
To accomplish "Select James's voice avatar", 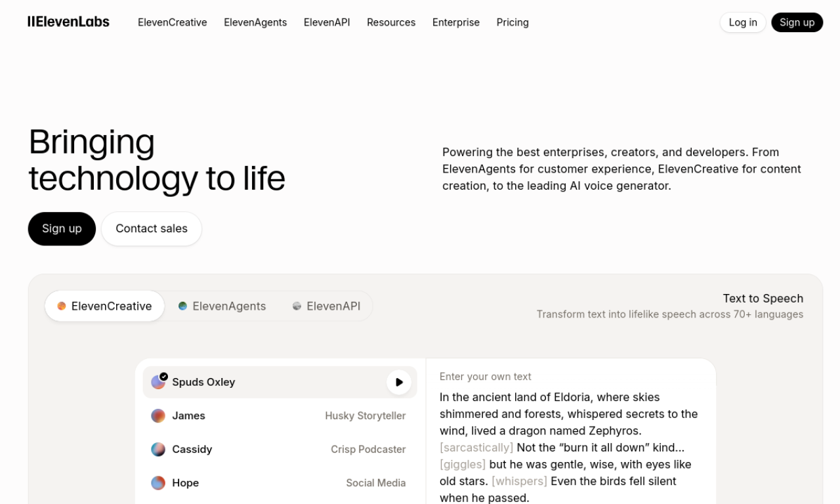I will [x=158, y=415].
